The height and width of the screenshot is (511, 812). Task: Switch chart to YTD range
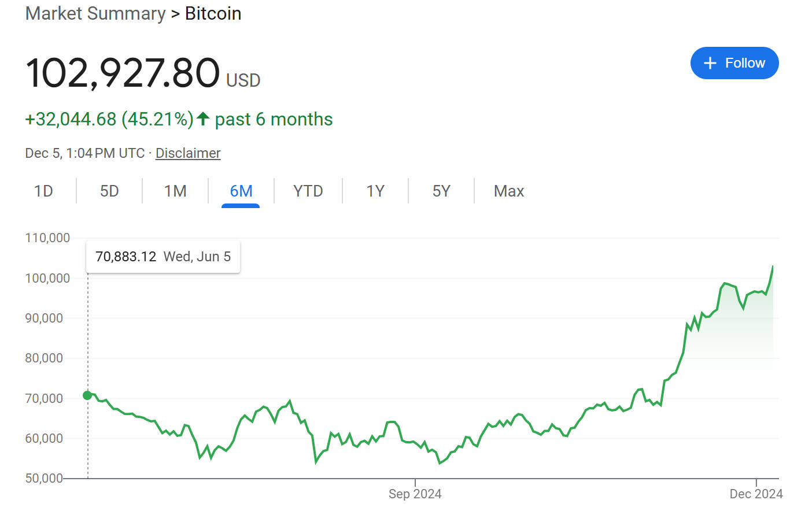coord(308,191)
